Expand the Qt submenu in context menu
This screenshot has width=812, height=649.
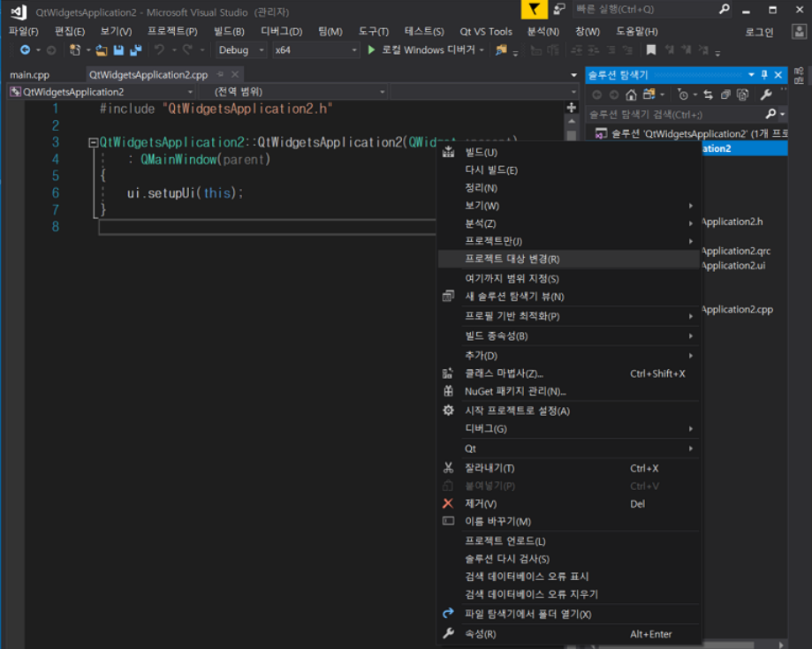point(567,449)
